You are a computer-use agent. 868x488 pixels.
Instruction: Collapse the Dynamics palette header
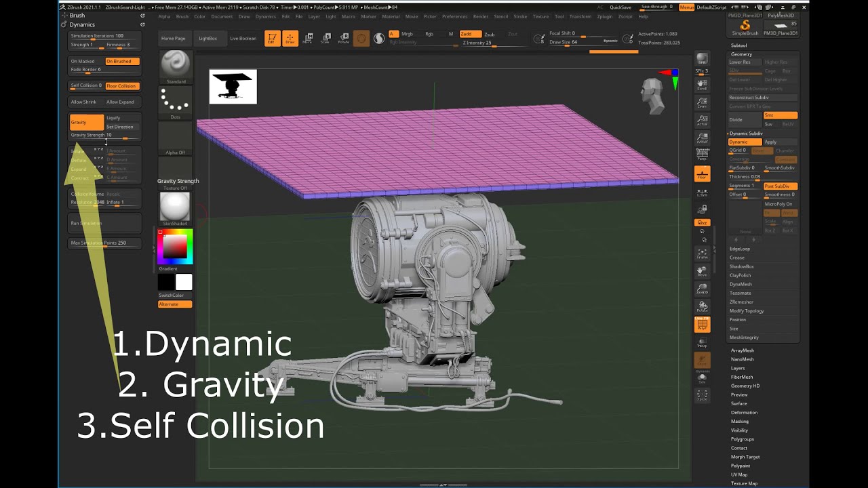82,24
